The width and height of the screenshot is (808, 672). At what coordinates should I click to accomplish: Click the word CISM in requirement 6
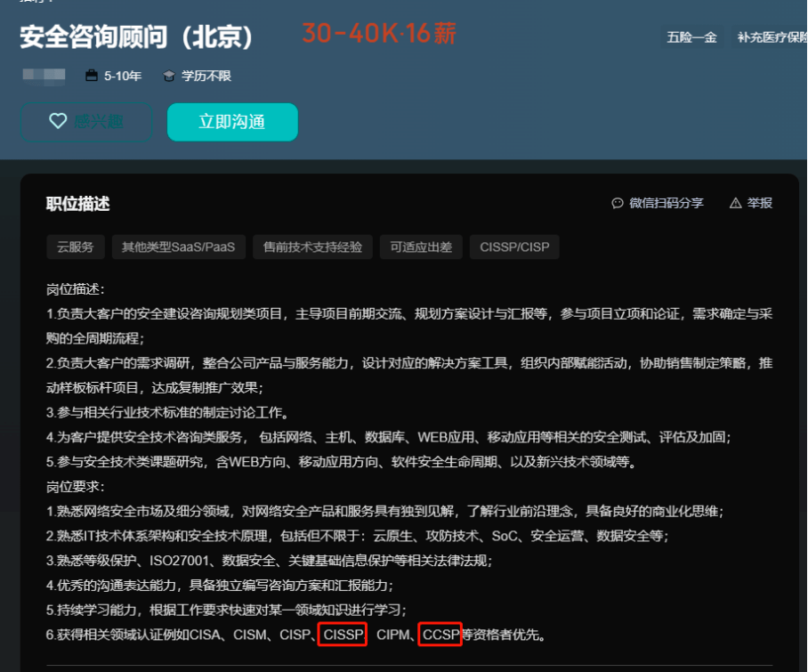pyautogui.click(x=250, y=635)
